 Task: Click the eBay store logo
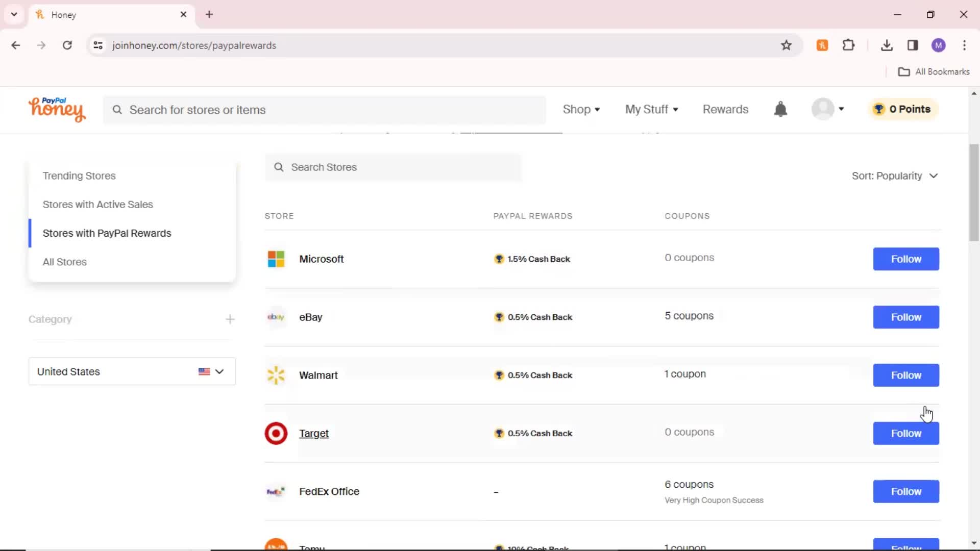coord(276,317)
